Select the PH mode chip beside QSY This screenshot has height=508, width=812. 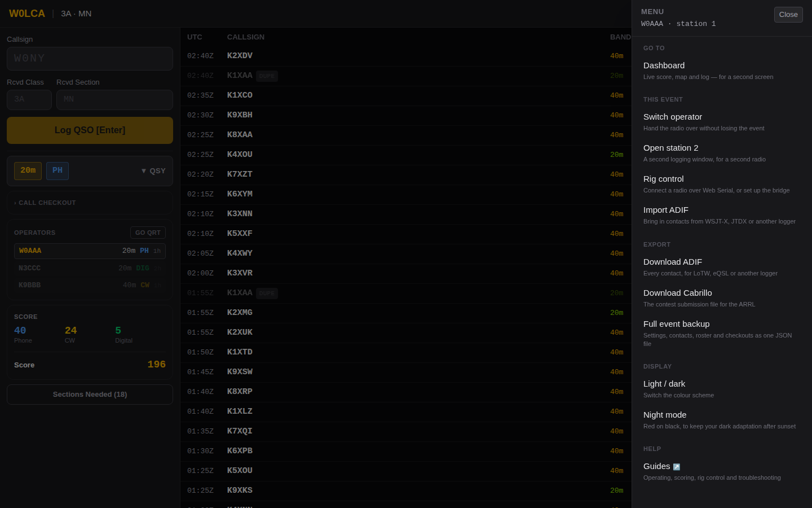[58, 171]
